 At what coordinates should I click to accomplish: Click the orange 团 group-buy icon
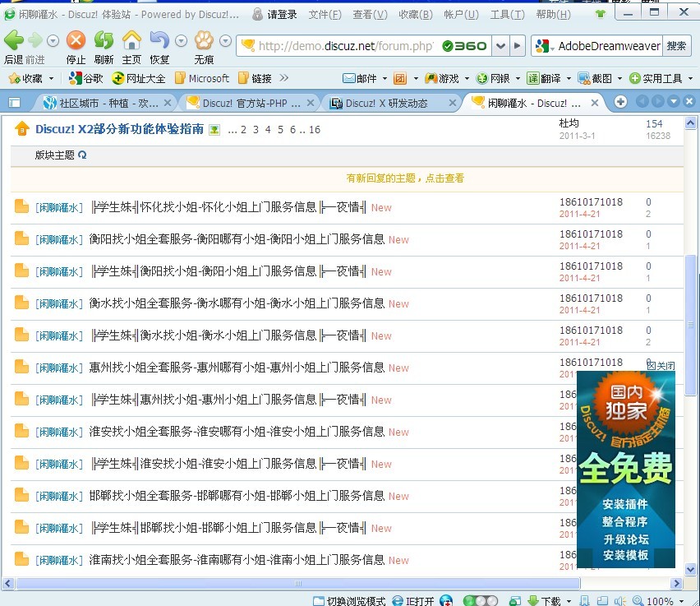pyautogui.click(x=400, y=79)
